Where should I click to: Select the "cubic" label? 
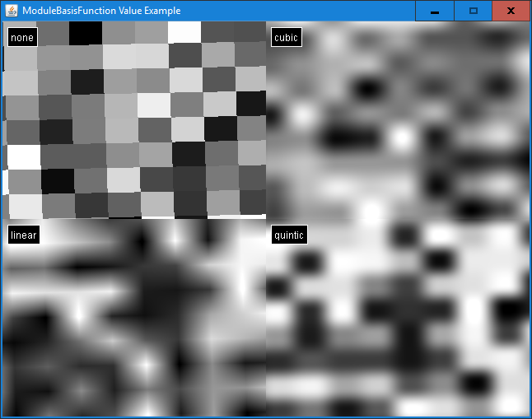pyautogui.click(x=286, y=37)
